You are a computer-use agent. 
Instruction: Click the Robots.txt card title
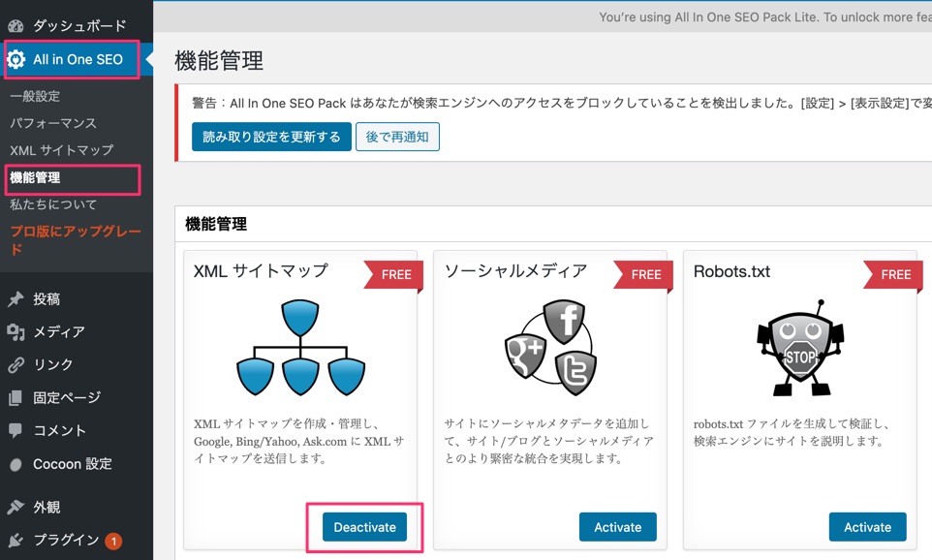[x=731, y=271]
